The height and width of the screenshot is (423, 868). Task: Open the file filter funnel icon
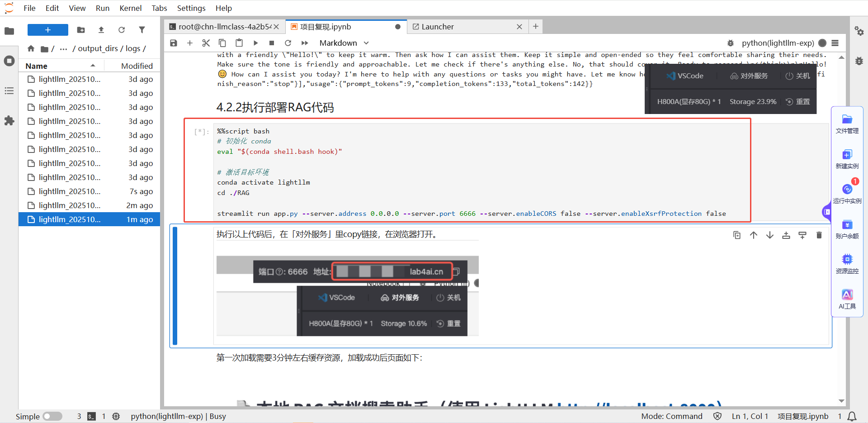(x=142, y=30)
